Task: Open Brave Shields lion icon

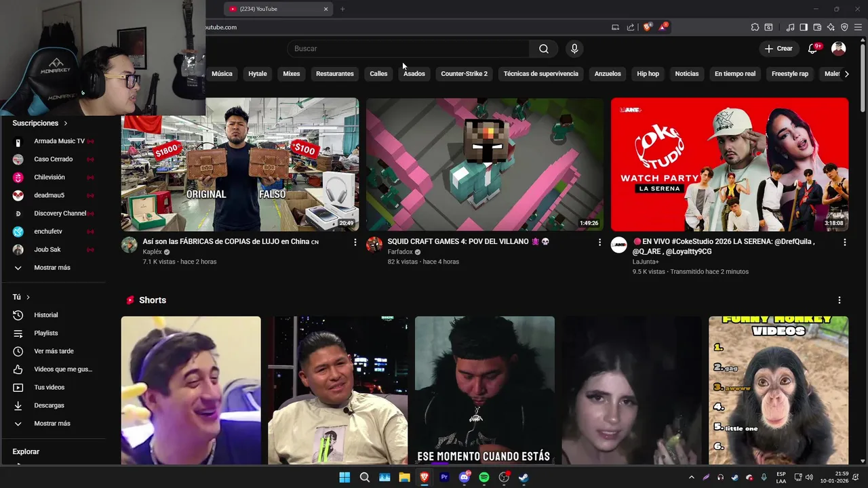Action: pos(647,27)
